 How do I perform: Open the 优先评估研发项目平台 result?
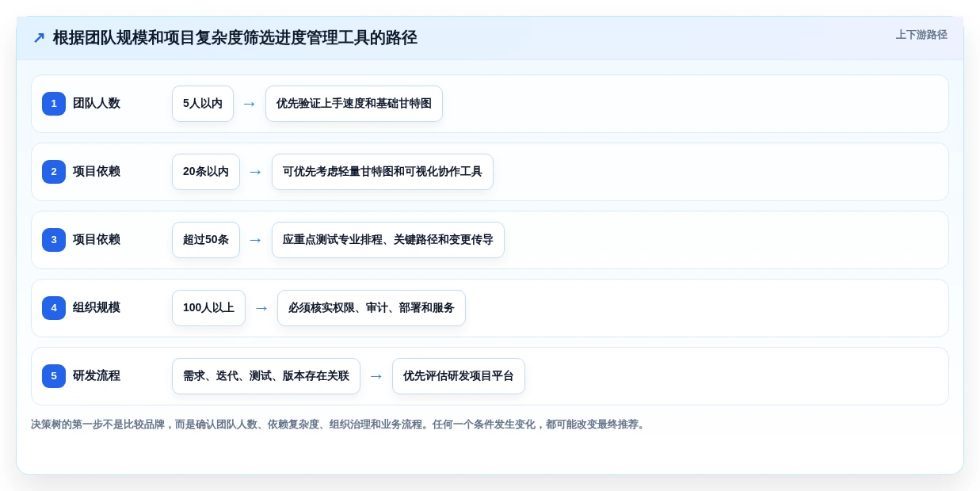[459, 376]
